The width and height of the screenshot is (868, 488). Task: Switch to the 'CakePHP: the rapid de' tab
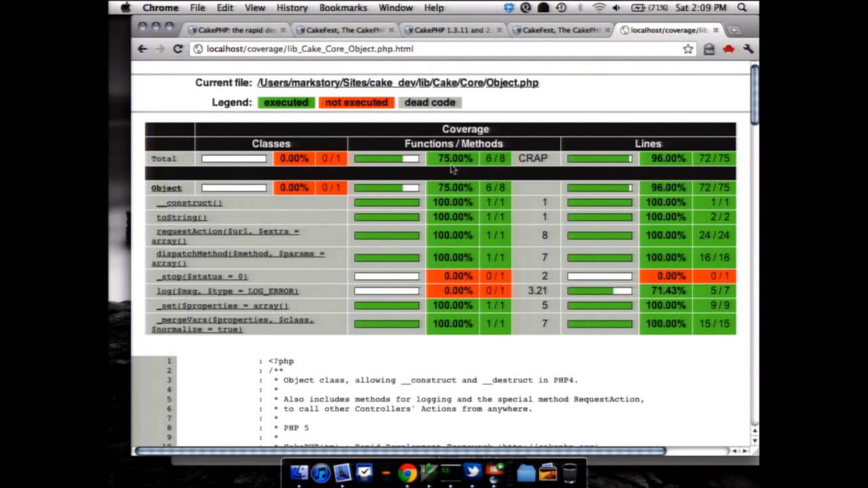(234, 30)
